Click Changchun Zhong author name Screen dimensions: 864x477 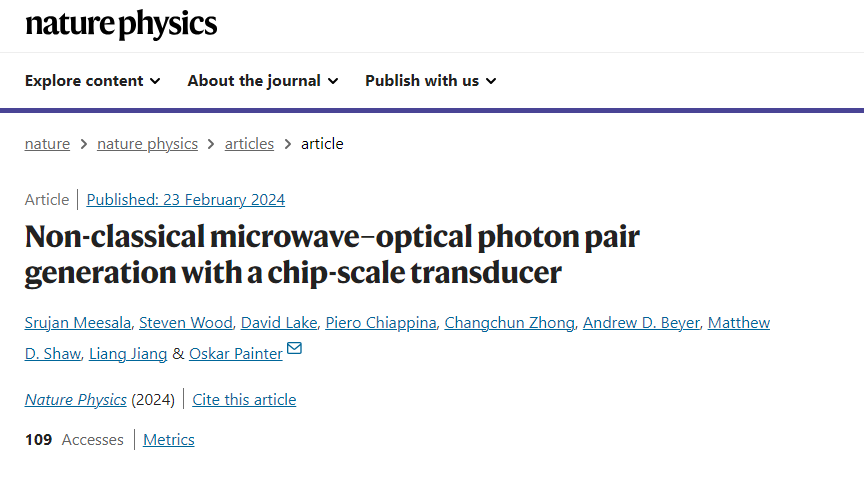point(510,323)
